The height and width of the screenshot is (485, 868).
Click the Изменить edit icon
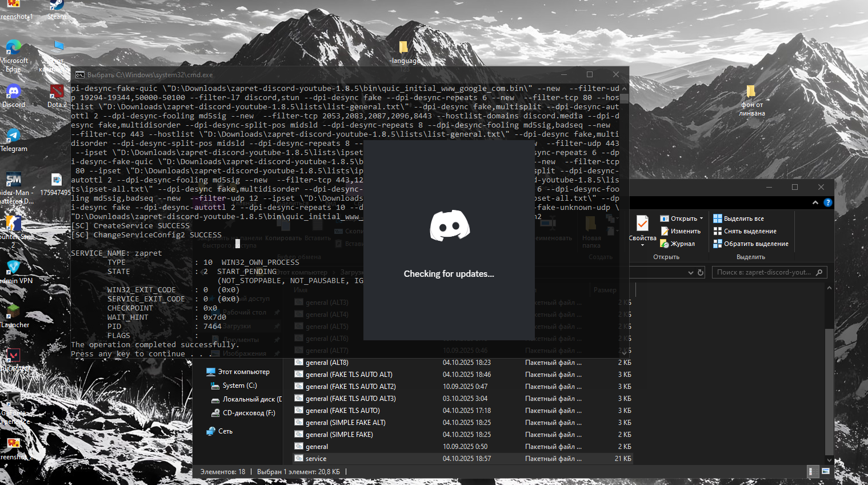666,230
